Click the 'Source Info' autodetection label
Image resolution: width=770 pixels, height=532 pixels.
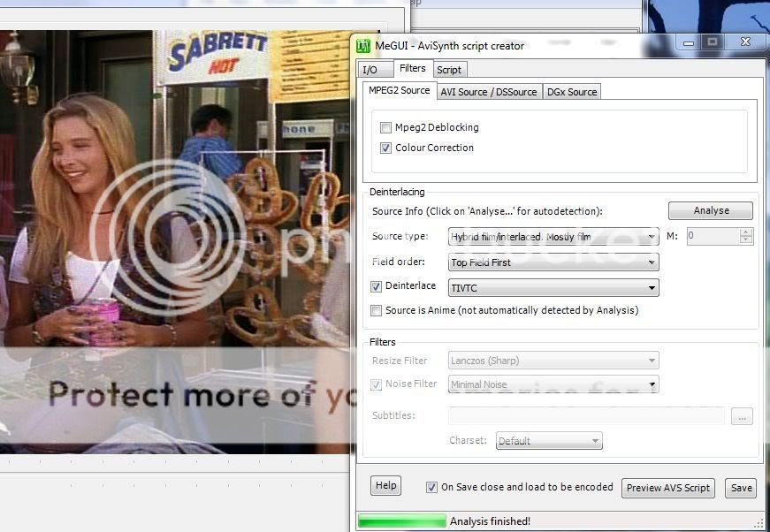point(487,211)
